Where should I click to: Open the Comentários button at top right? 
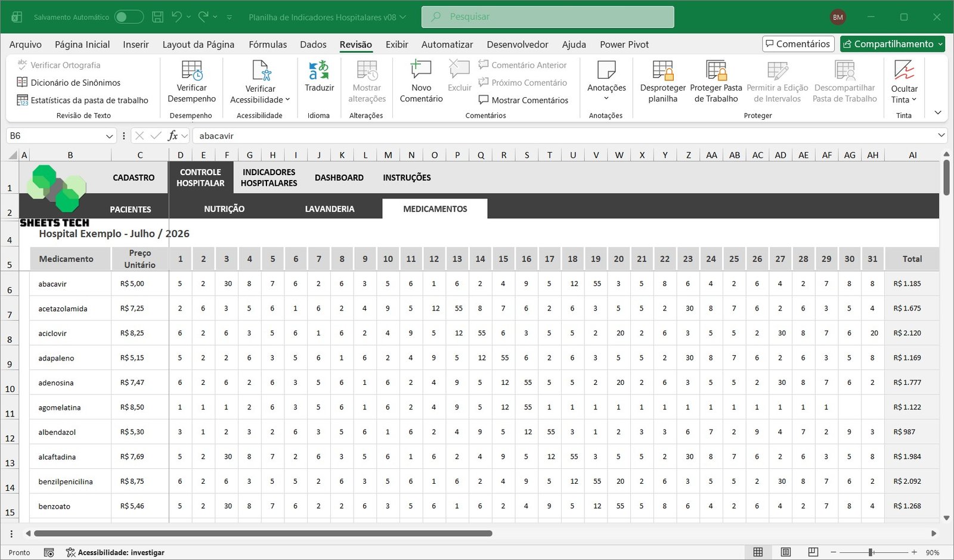[x=798, y=44]
